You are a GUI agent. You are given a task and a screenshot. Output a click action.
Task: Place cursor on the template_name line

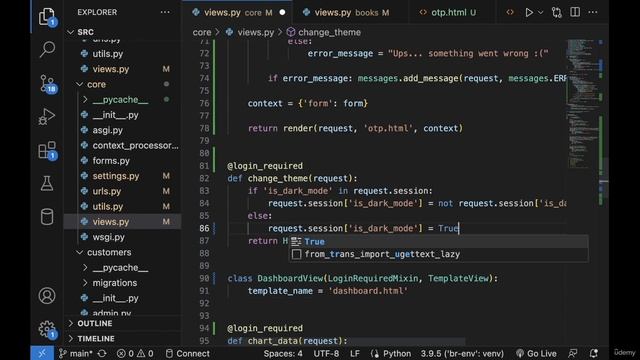click(x=327, y=291)
